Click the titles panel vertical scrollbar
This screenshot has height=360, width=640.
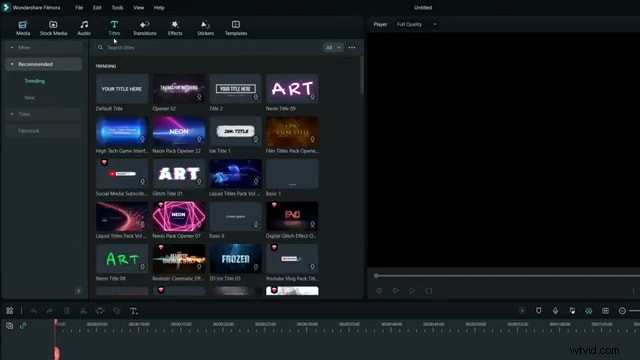pyautogui.click(x=361, y=75)
